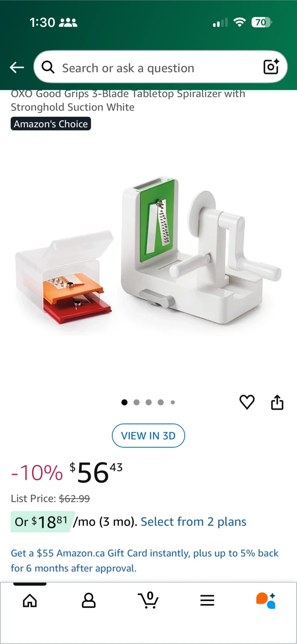This screenshot has width=297, height=644.
Task: Launch the Rufus AI assistant icon
Action: [x=266, y=600]
